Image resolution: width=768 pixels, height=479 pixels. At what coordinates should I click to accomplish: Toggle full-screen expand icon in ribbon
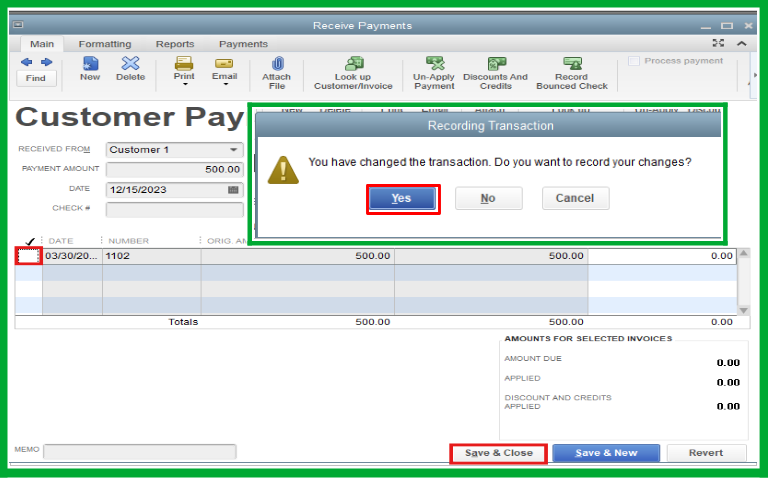[718, 43]
